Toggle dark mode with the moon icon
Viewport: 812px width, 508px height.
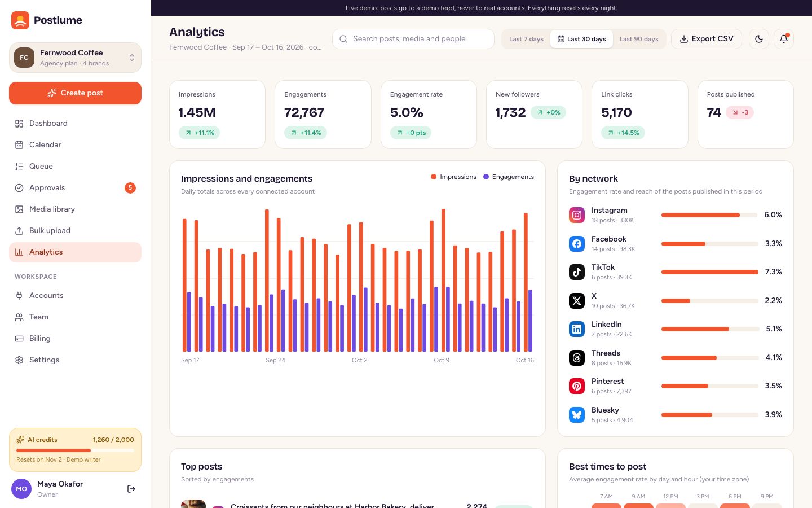click(x=759, y=39)
